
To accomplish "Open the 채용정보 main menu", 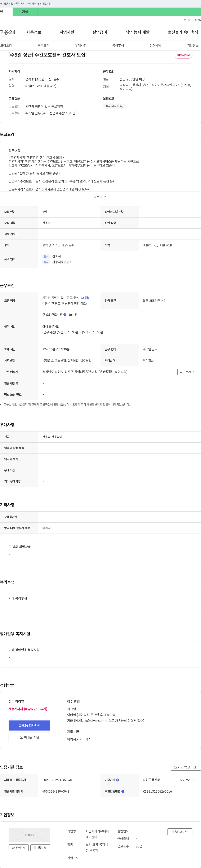I will [34, 32].
